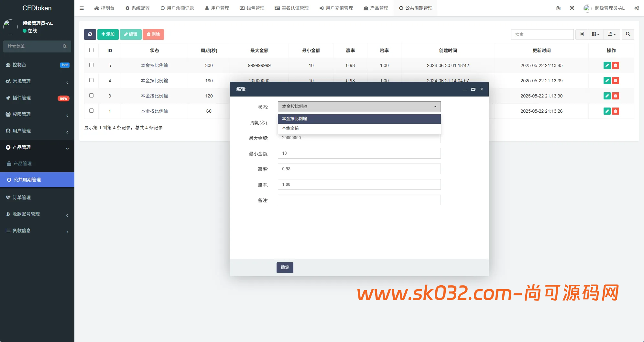Screen dimensions: 644x342
Task: Click the 赔率 input field showing 1.00
Action: pyautogui.click(x=359, y=185)
